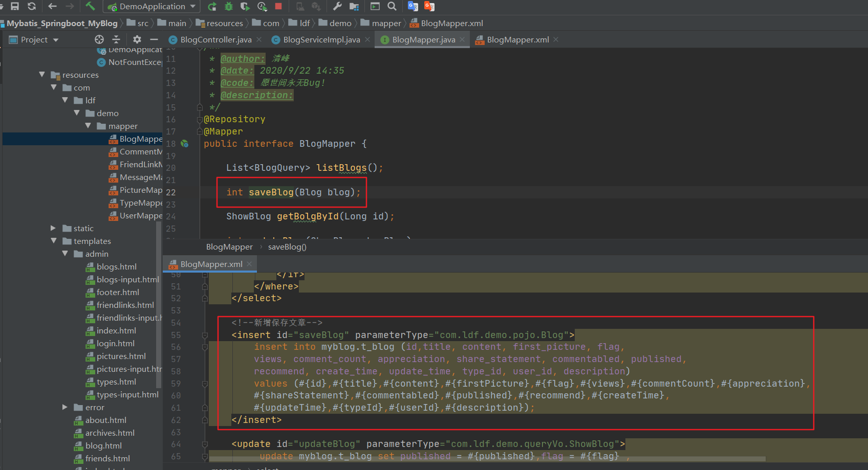The image size is (868, 470).
Task: Expand the error folder
Action: click(x=65, y=407)
